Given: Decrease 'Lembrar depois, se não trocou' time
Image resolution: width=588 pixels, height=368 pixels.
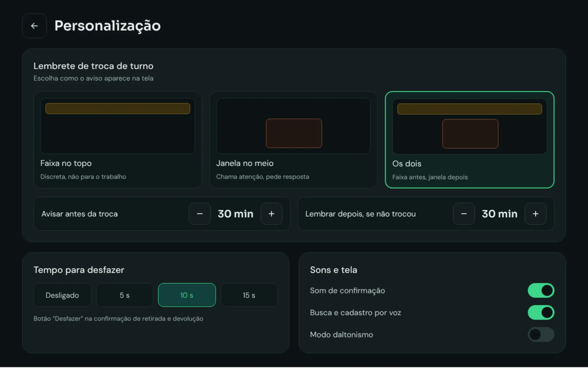Looking at the screenshot, I should click(464, 214).
